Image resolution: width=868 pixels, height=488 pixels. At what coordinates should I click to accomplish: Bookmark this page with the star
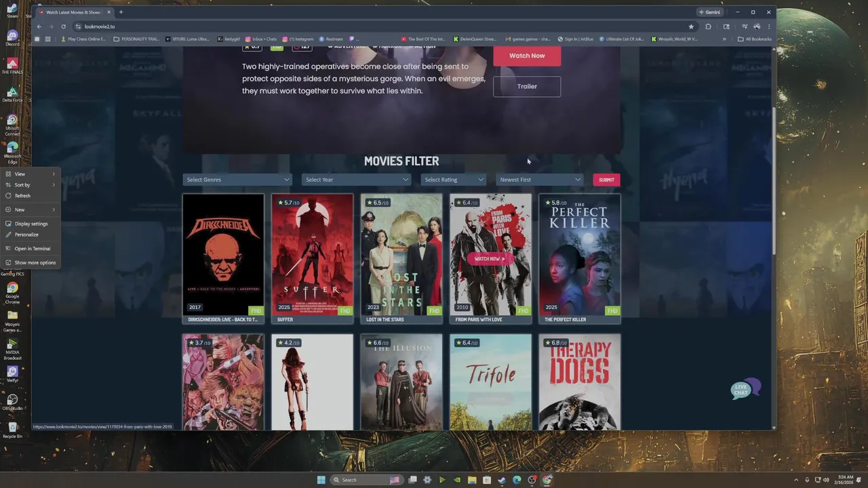point(691,26)
